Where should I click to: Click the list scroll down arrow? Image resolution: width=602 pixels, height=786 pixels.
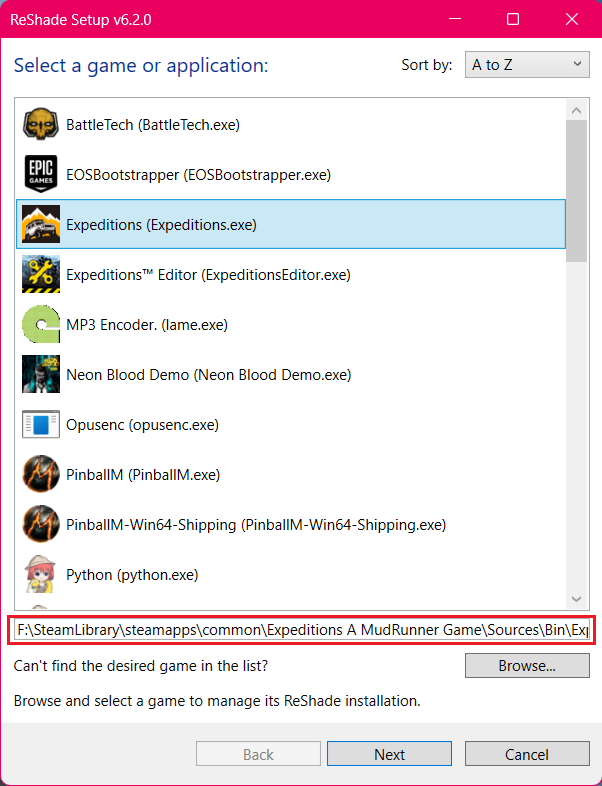(576, 599)
